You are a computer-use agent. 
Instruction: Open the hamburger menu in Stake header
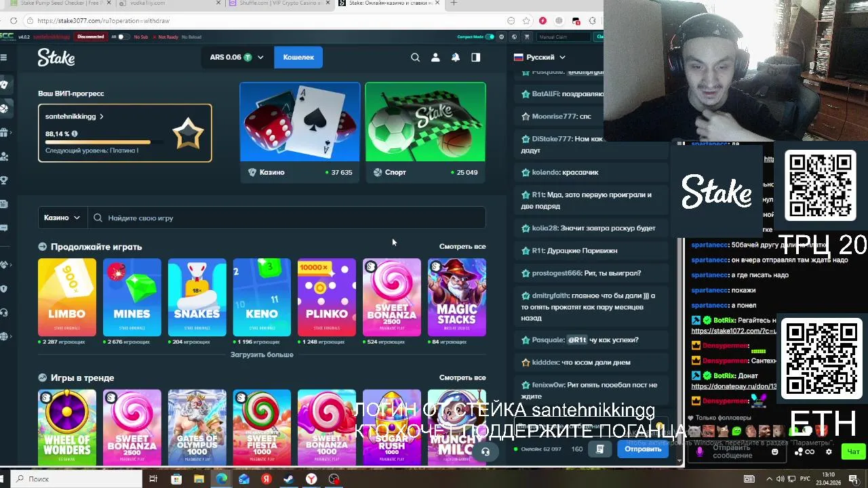(x=3, y=58)
